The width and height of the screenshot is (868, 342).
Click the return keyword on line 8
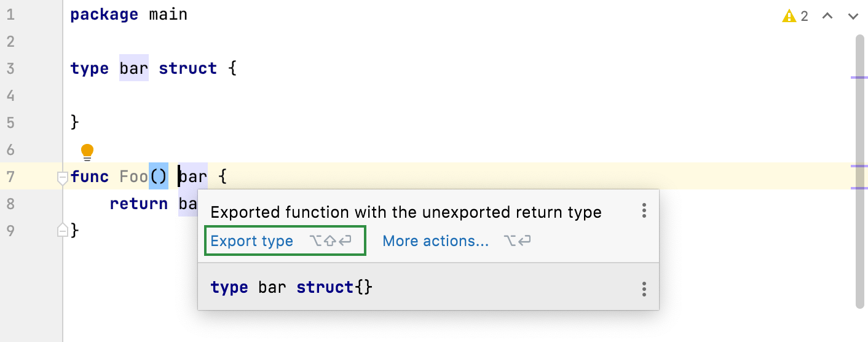[x=138, y=204]
